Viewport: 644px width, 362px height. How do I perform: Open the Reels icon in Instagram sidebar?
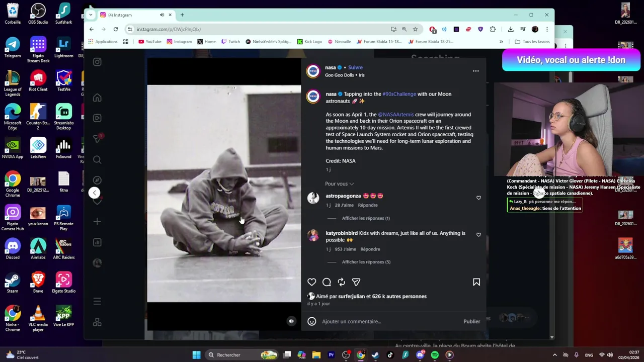click(x=97, y=118)
